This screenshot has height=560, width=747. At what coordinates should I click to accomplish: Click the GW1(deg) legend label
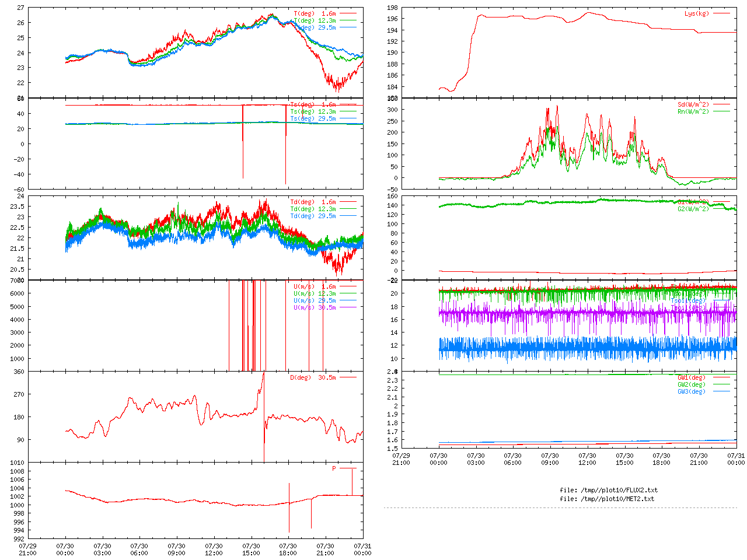click(691, 377)
